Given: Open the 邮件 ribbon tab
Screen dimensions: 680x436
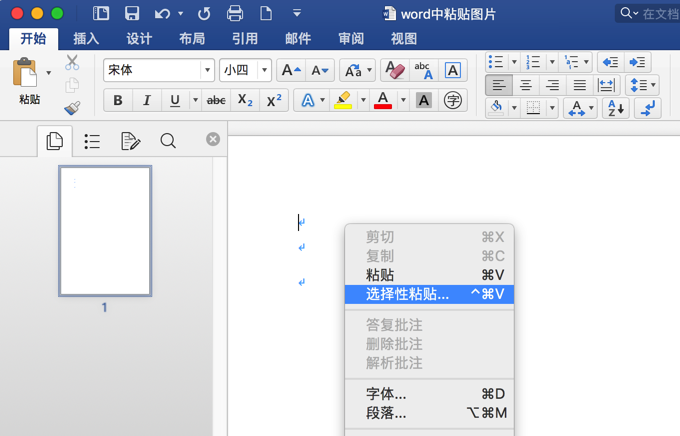Looking at the screenshot, I should click(x=298, y=39).
